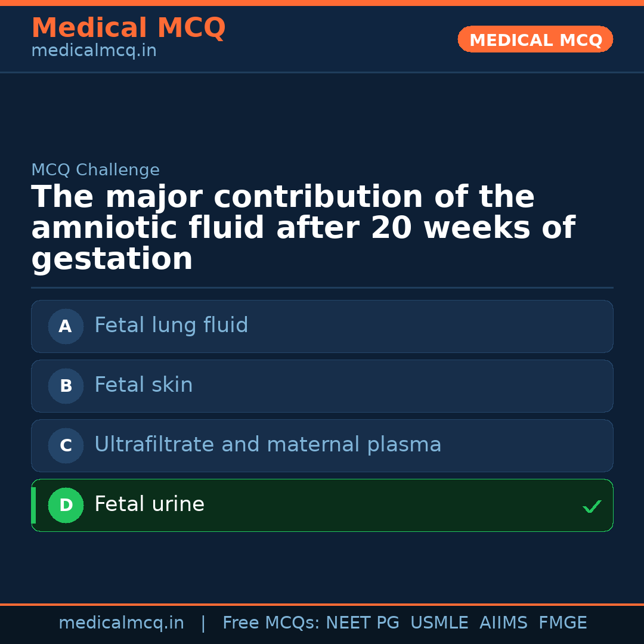The image size is (644, 644).
Task: Expand option D to view explanation
Action: click(322, 505)
